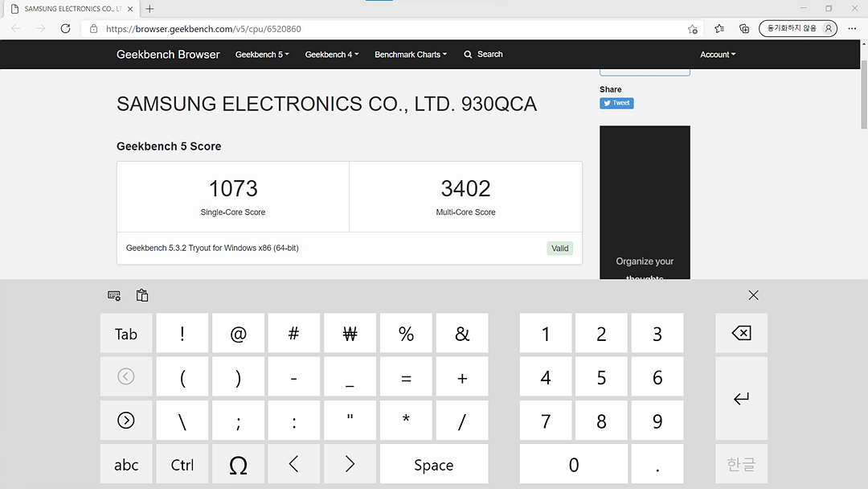Tap the period key on the numpad

point(657,464)
